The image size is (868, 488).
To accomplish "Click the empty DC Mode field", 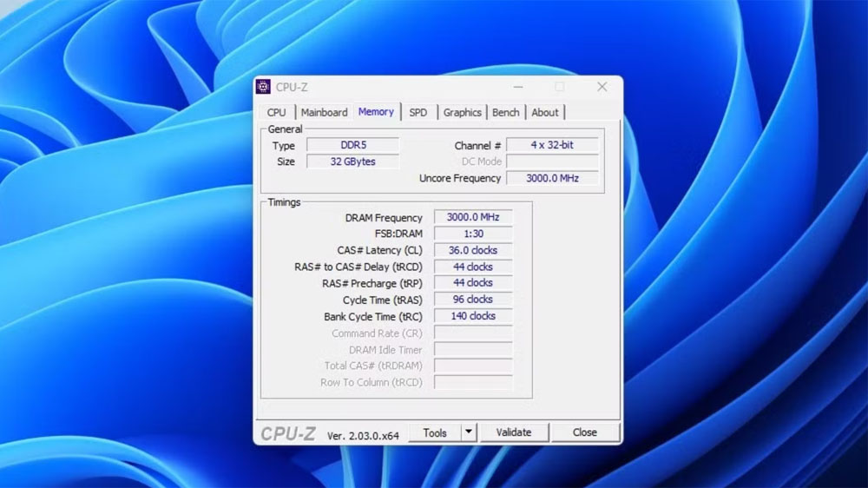I will pyautogui.click(x=552, y=162).
